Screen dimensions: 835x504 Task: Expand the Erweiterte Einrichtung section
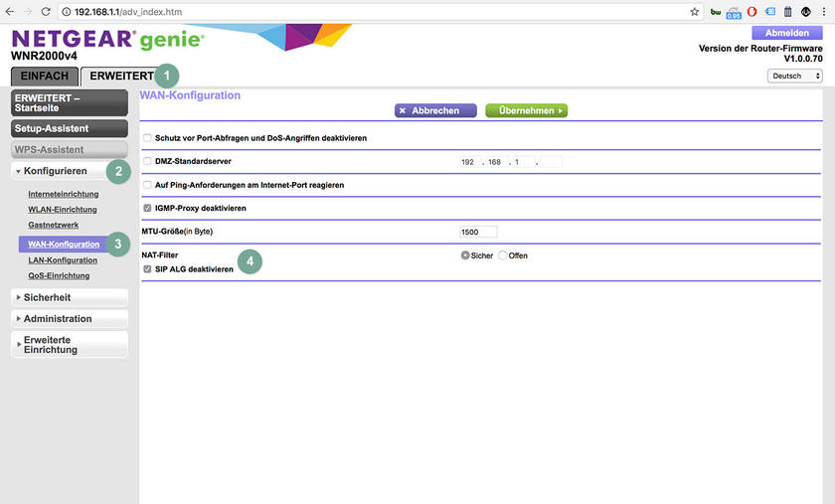(x=70, y=345)
